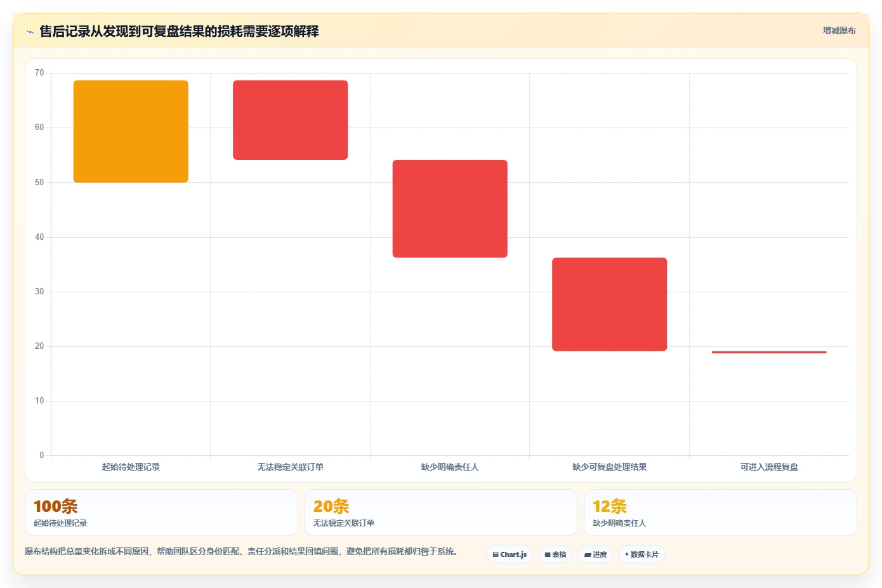This screenshot has height=588, width=882.
Task: Click the y-axis value 50
Action: (x=39, y=182)
